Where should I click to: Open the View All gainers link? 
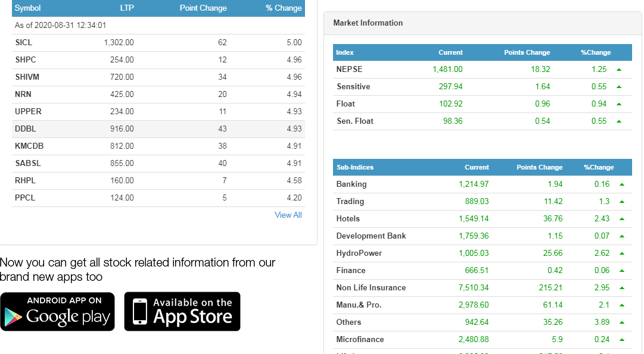pos(288,215)
